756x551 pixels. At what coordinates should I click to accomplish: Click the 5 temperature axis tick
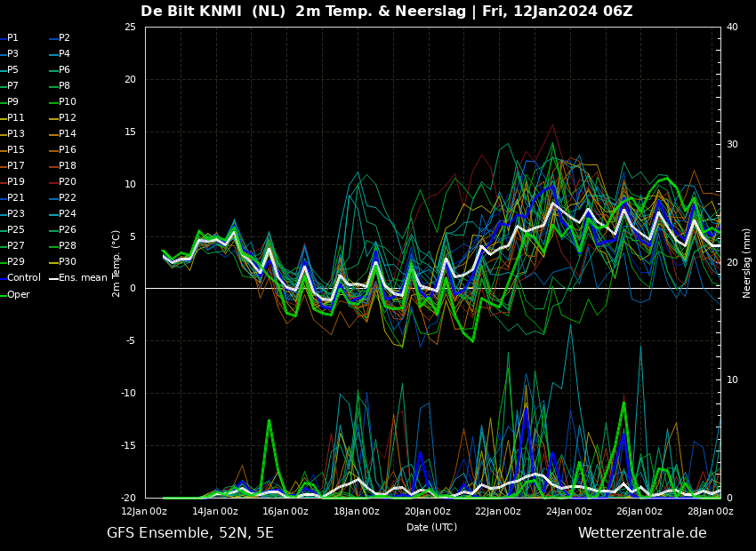133,236
